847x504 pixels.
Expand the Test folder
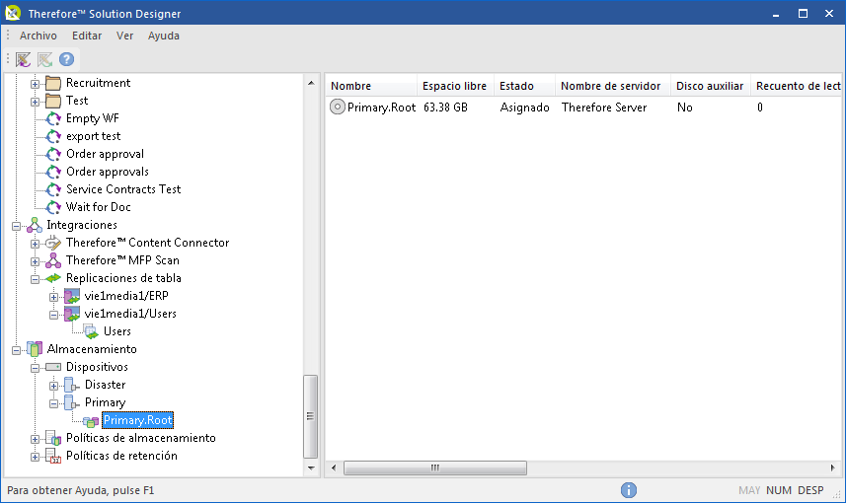tap(35, 102)
